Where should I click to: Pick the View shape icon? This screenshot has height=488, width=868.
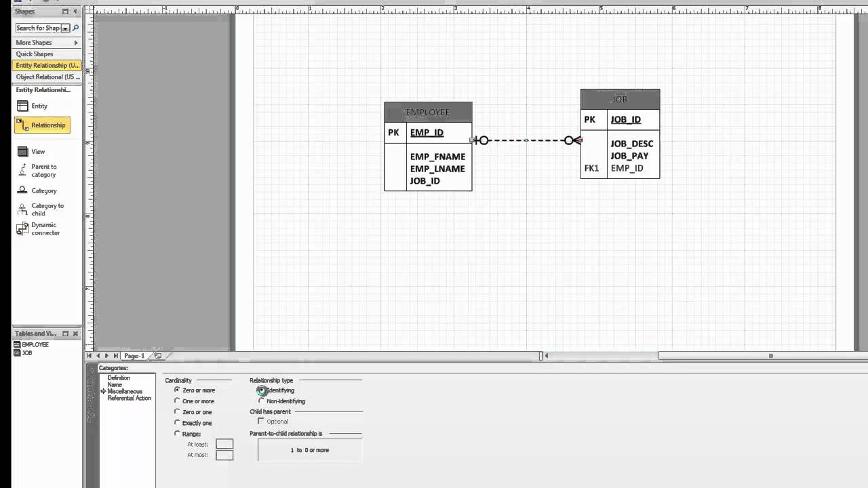pos(22,152)
